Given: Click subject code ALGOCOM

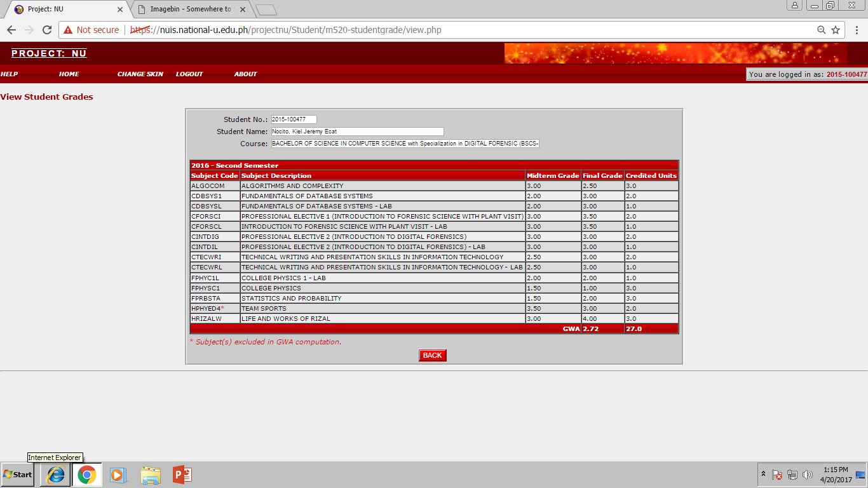Looking at the screenshot, I should point(208,186).
